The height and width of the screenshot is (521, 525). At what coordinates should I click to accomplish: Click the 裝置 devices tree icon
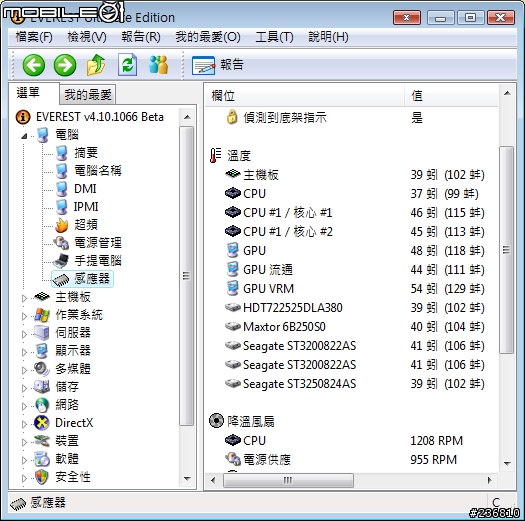[42, 441]
